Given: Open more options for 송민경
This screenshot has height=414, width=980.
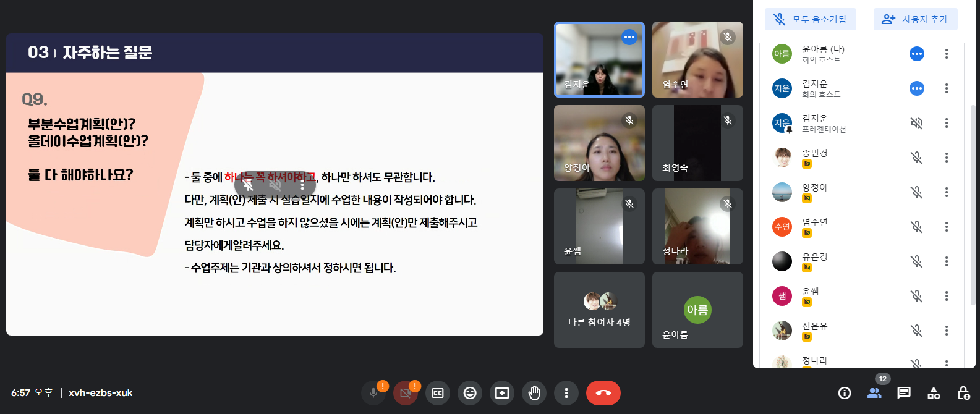Looking at the screenshot, I should [947, 158].
